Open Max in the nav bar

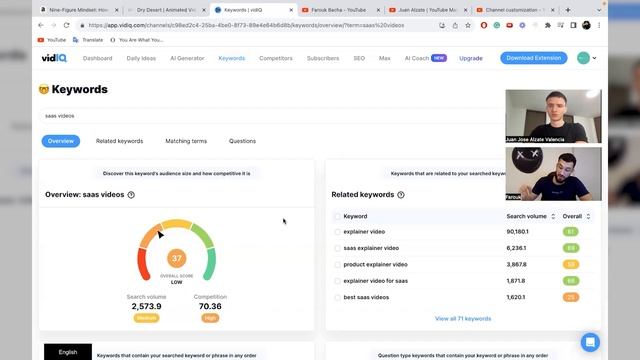coord(384,58)
